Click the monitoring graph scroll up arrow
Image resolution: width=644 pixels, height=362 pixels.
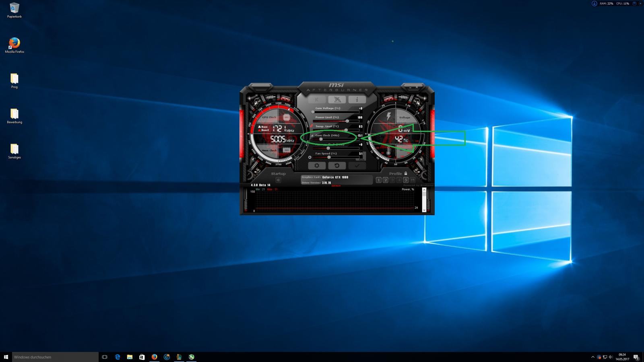point(424,189)
